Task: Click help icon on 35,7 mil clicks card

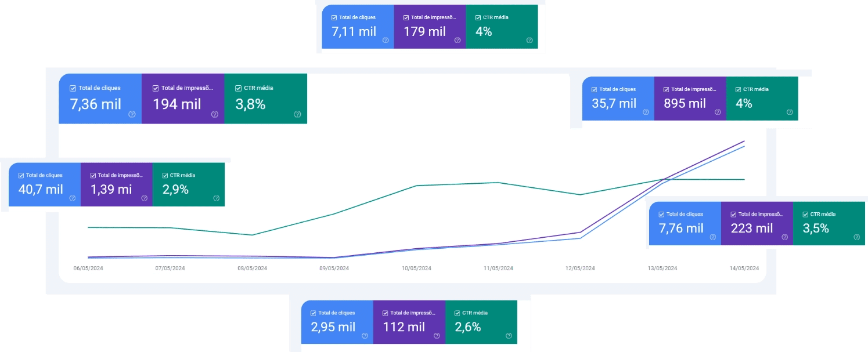Action: click(646, 113)
